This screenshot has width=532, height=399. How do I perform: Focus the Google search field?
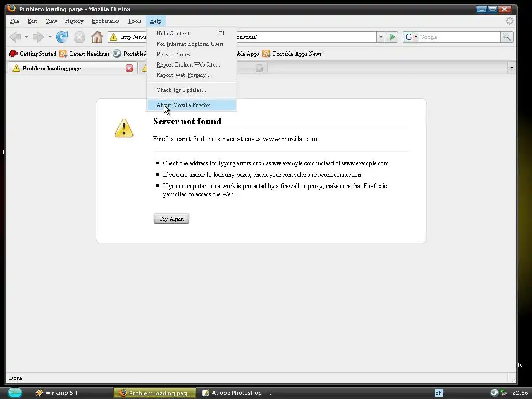(459, 37)
